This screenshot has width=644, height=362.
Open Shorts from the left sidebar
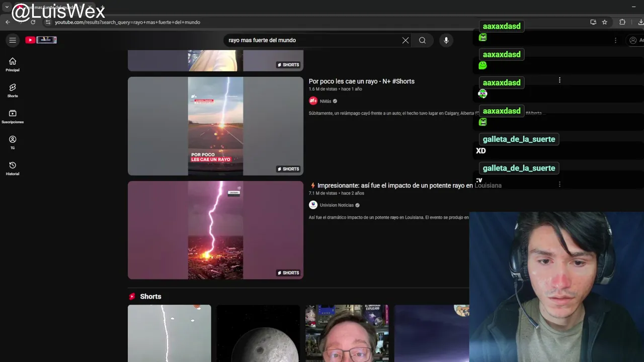13,90
